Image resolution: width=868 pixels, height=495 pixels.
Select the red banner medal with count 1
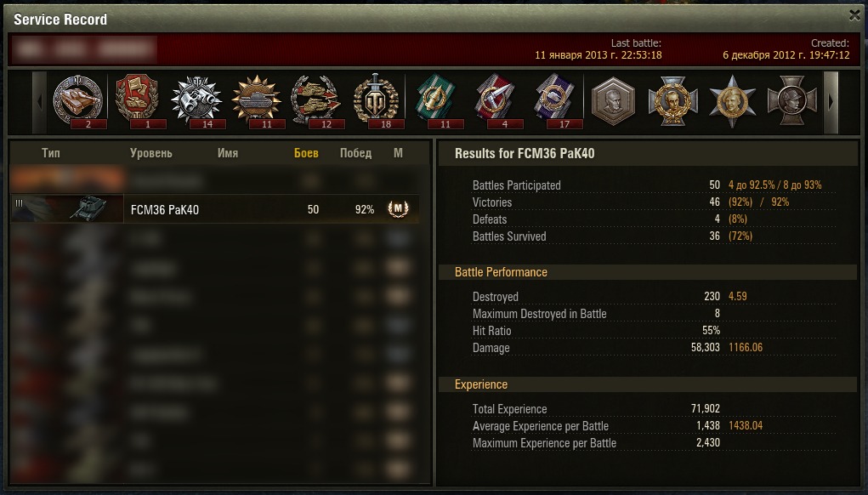(x=137, y=100)
